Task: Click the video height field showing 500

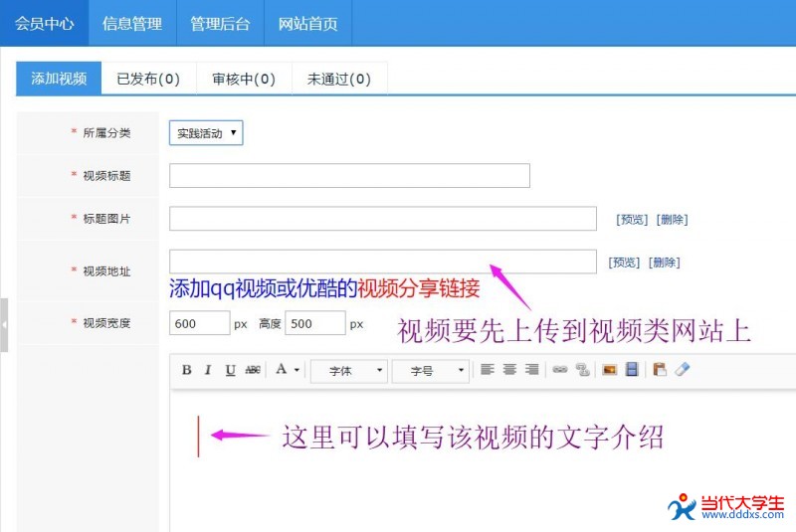Action: pyautogui.click(x=315, y=323)
